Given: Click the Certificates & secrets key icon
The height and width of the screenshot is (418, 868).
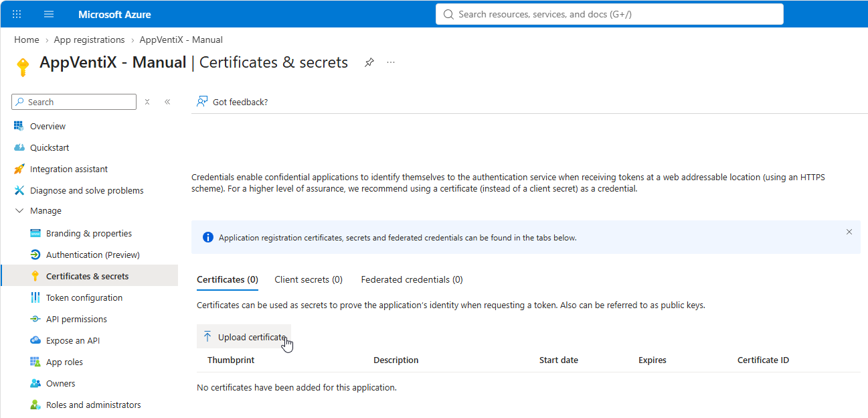Looking at the screenshot, I should [35, 276].
